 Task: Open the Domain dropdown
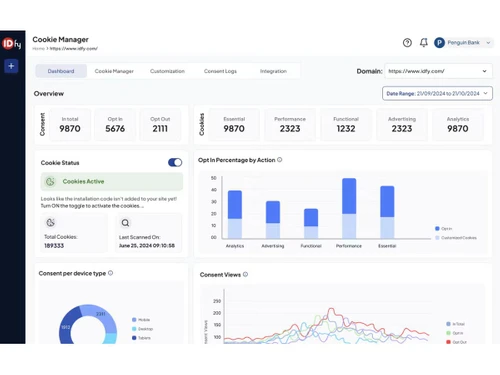438,71
